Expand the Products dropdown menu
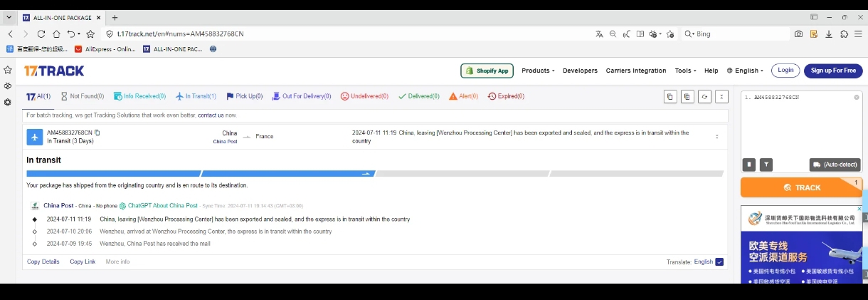 click(538, 71)
